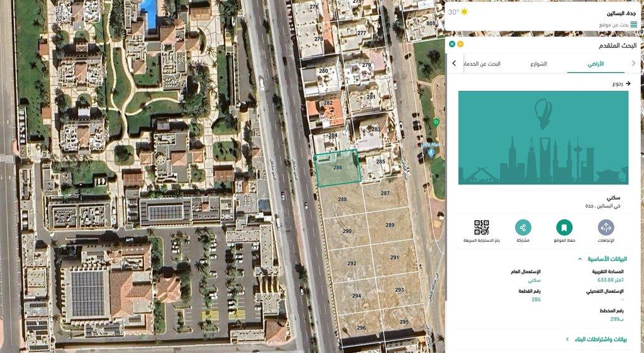Click the hamburger menu icon beside location search

pos(634,24)
